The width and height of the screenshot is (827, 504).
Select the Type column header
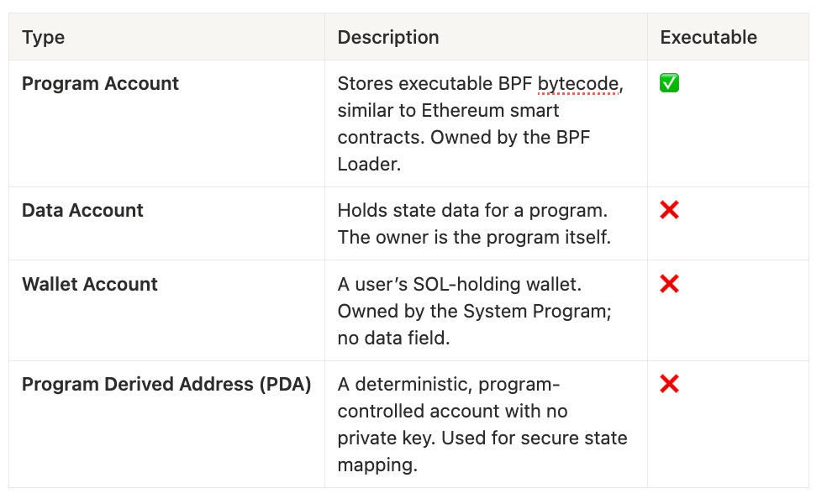[44, 37]
